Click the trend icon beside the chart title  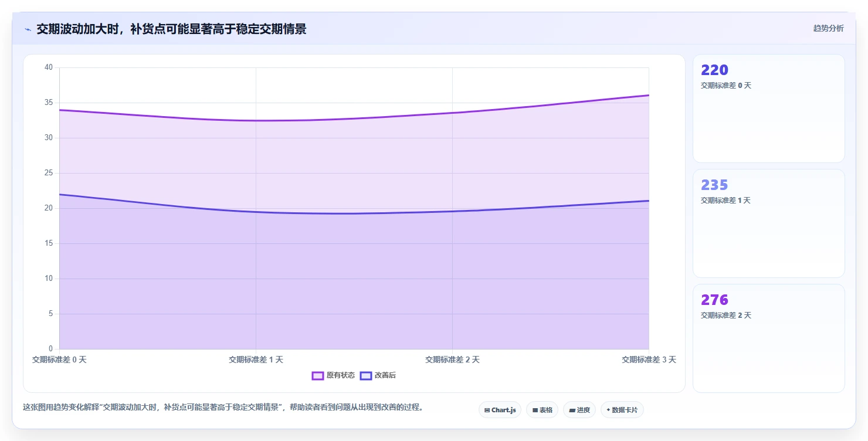(x=28, y=29)
